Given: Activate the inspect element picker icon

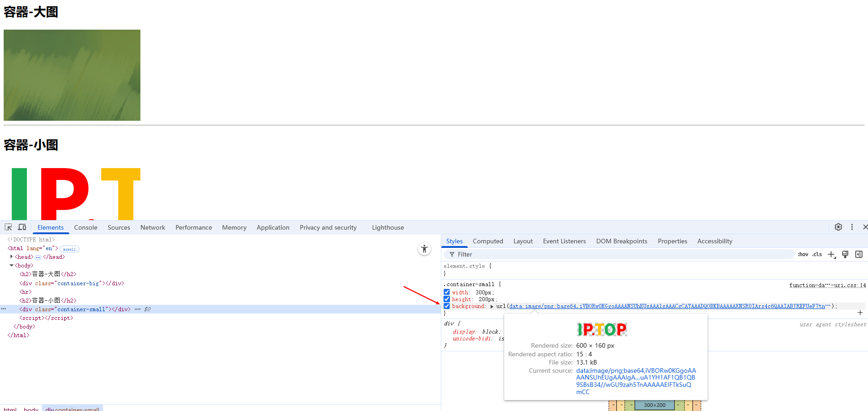Looking at the screenshot, I should [8, 227].
